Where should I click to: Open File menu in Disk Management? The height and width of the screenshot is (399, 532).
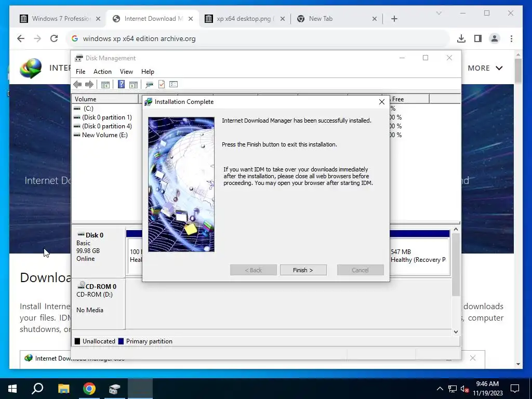pyautogui.click(x=81, y=72)
